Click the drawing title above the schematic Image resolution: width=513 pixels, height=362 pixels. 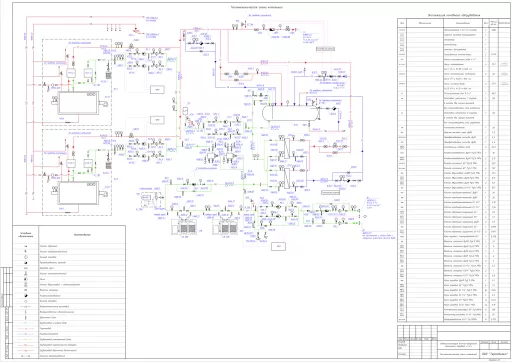[257, 7]
